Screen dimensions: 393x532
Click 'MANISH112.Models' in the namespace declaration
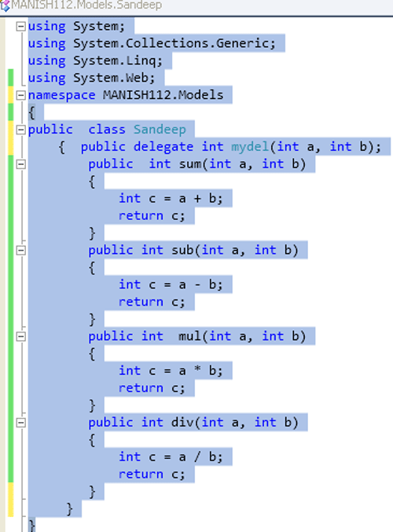click(163, 95)
